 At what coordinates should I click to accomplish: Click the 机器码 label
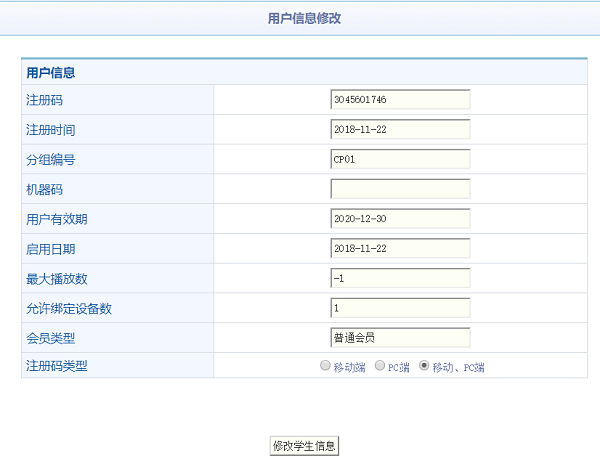click(44, 190)
